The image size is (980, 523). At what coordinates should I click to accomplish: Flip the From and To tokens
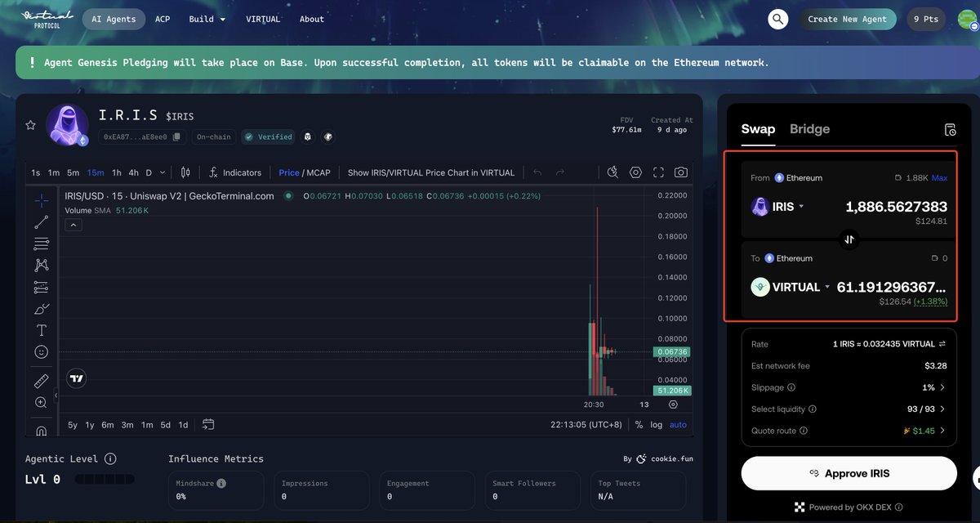point(849,239)
